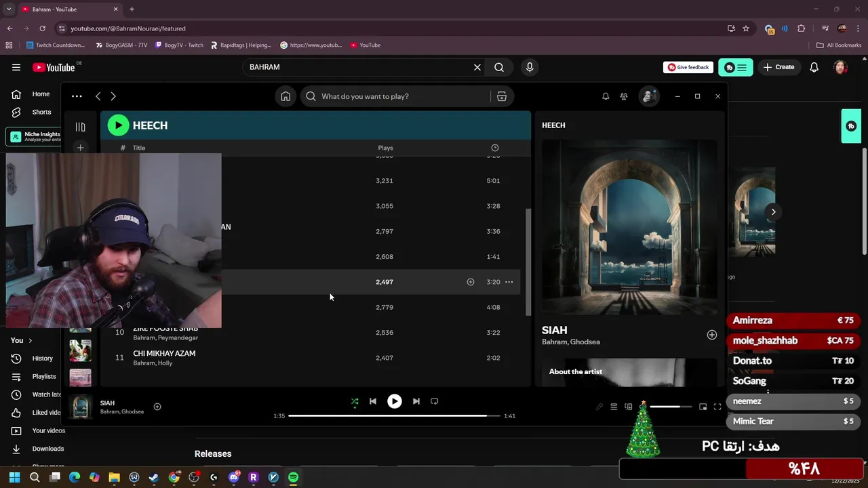This screenshot has width=868, height=488.
Task: Open Spotify Friend Activity icon
Action: click(x=624, y=96)
